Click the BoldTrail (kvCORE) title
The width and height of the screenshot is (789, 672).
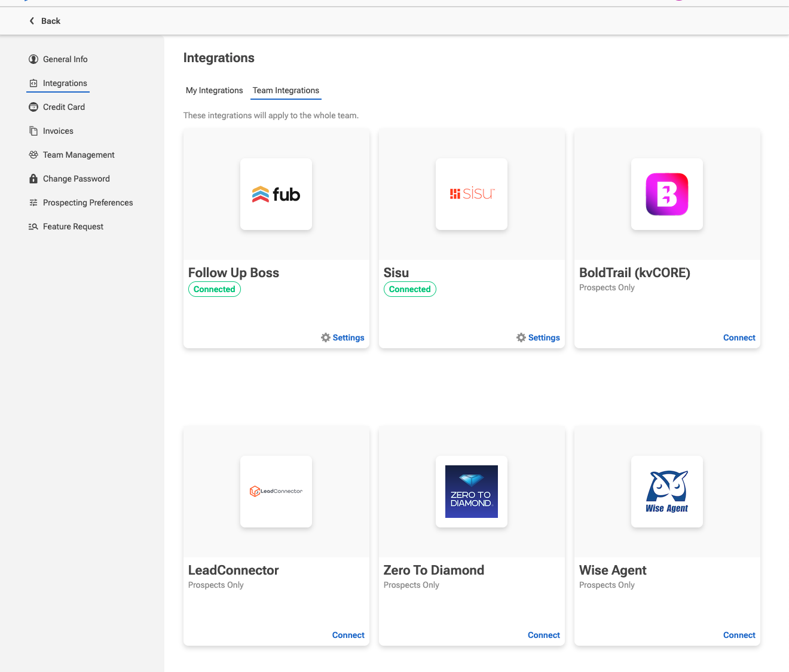tap(635, 272)
